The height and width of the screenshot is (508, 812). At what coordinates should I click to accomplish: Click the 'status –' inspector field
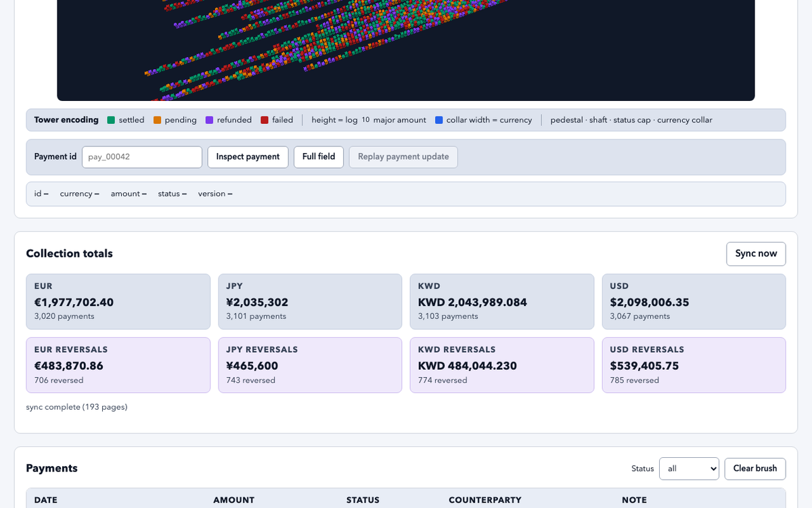[173, 194]
